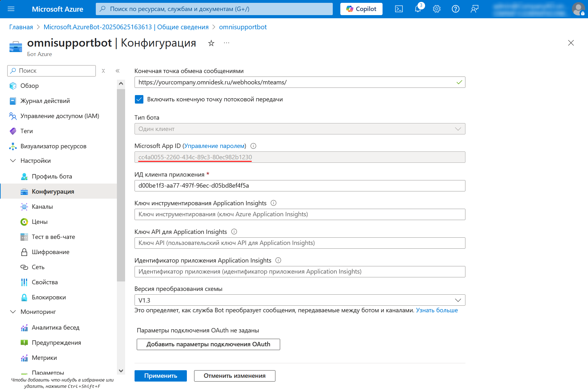Collapse the Мониторинг section

[13, 312]
